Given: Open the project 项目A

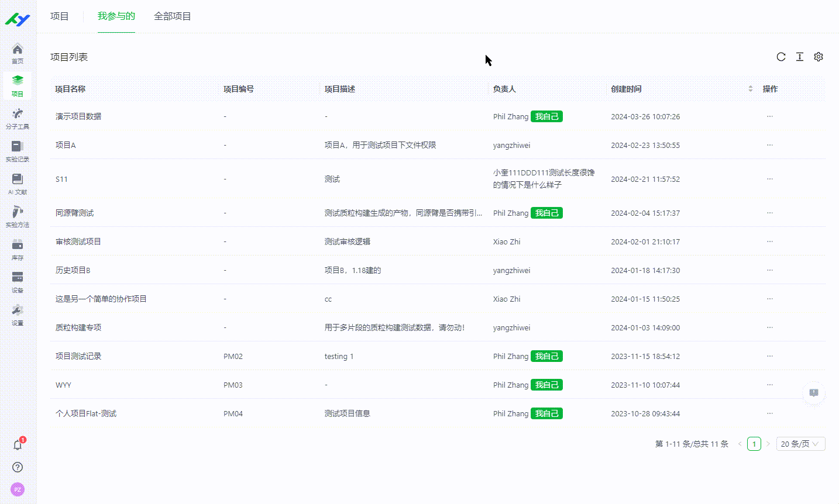Looking at the screenshot, I should (x=64, y=144).
